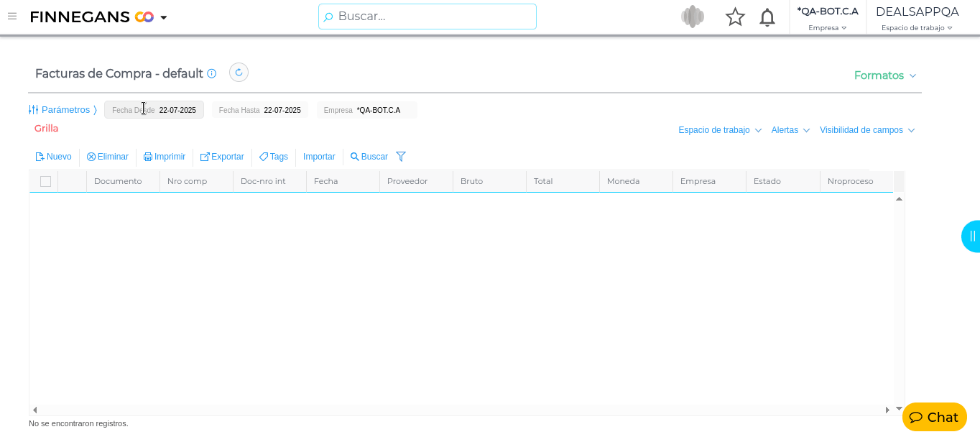The width and height of the screenshot is (980, 437).
Task: Click the Imprimir button
Action: 165,157
